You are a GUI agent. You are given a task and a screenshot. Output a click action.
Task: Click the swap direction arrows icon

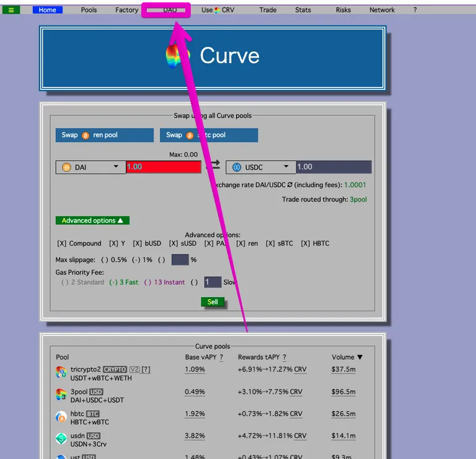[214, 165]
